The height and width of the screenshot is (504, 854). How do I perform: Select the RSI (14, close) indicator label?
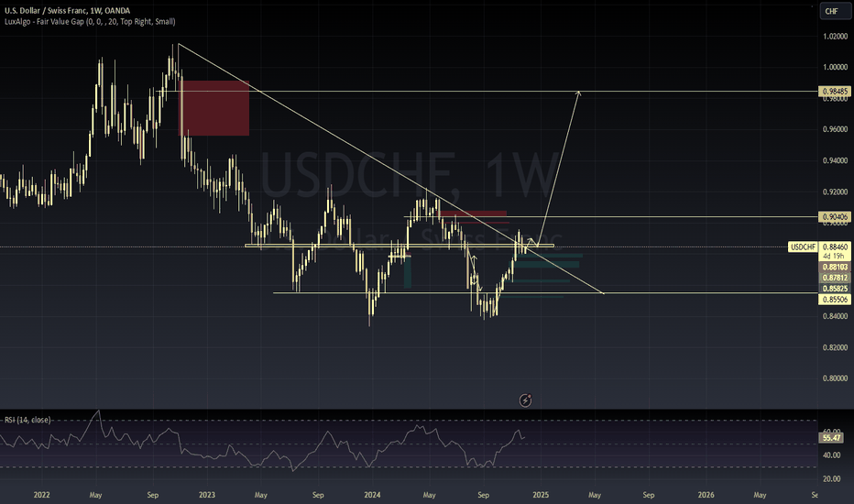[x=27, y=420]
